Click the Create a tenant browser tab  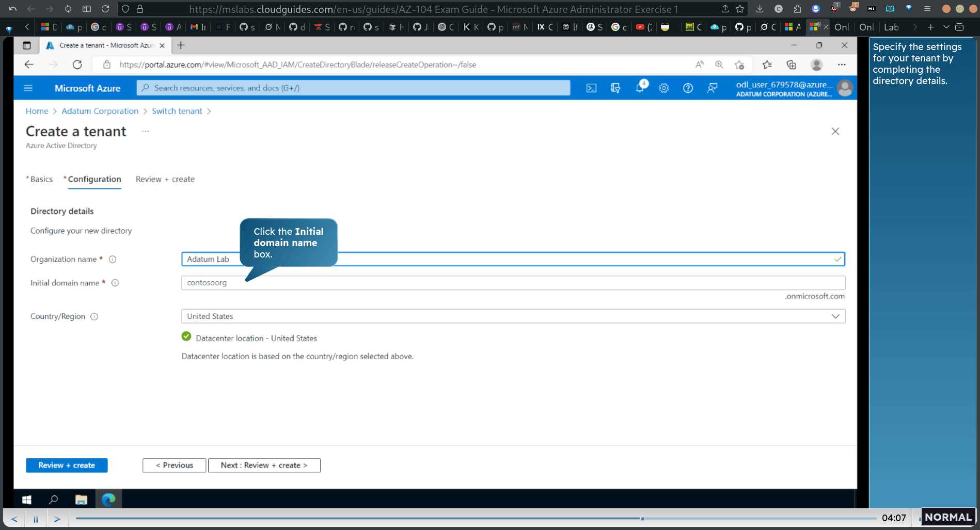[x=106, y=45]
